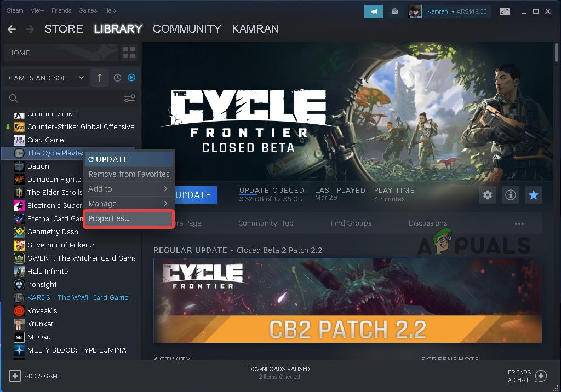Toggle sort by recent activity clock icon

(117, 78)
